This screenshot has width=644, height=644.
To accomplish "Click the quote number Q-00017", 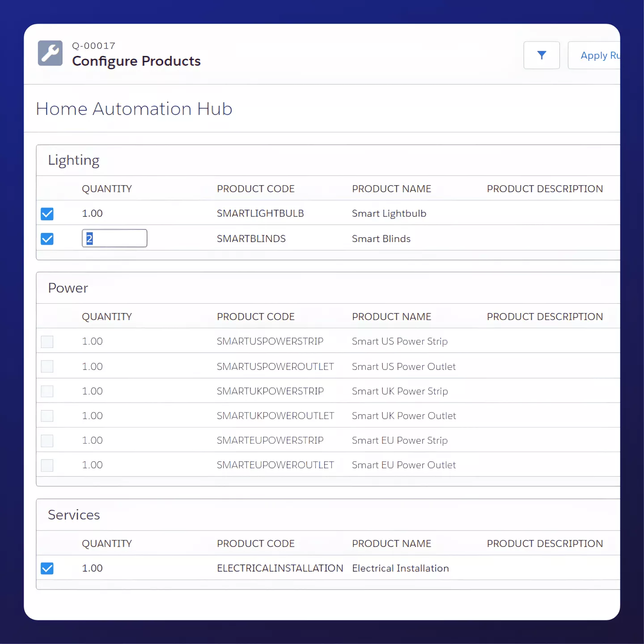I will coord(93,45).
